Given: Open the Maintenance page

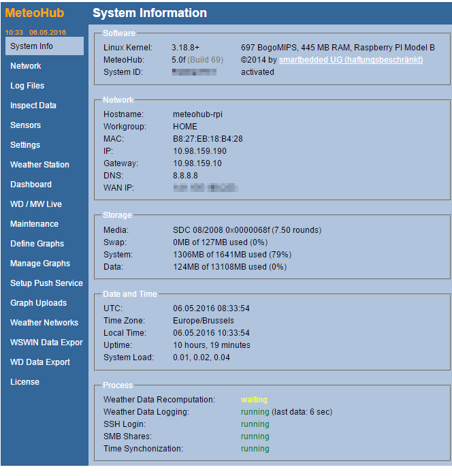Looking at the screenshot, I should [x=34, y=224].
